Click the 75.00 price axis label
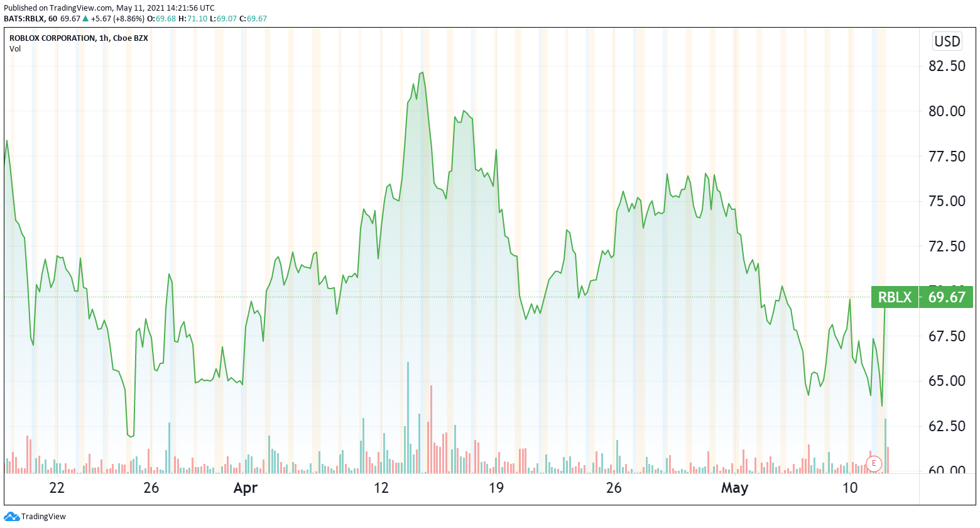 (x=947, y=201)
